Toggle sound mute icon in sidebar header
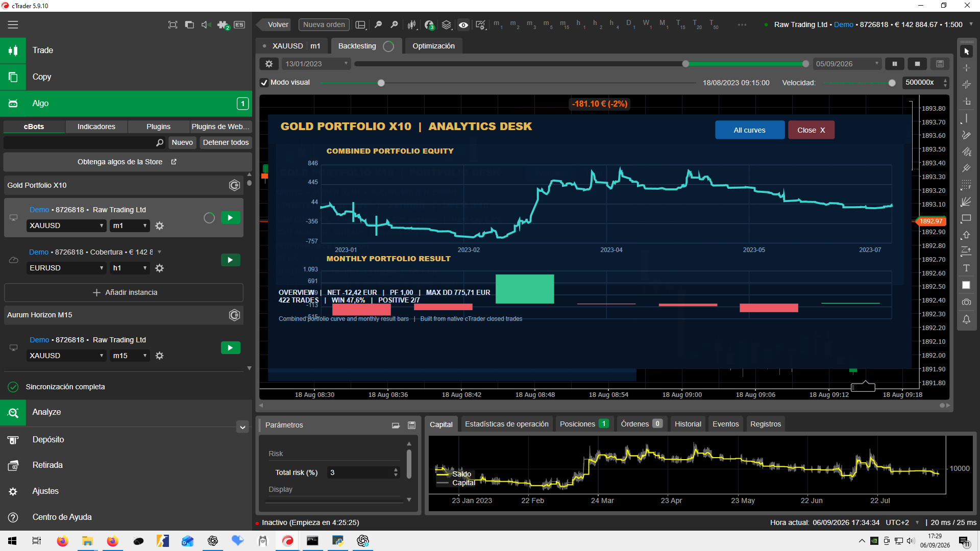This screenshot has width=980, height=551. pyautogui.click(x=206, y=24)
